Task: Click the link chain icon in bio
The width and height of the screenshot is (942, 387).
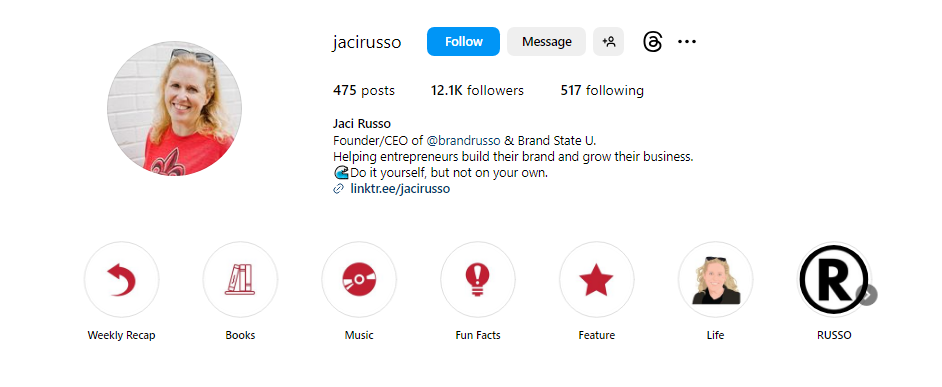Action: click(x=339, y=189)
